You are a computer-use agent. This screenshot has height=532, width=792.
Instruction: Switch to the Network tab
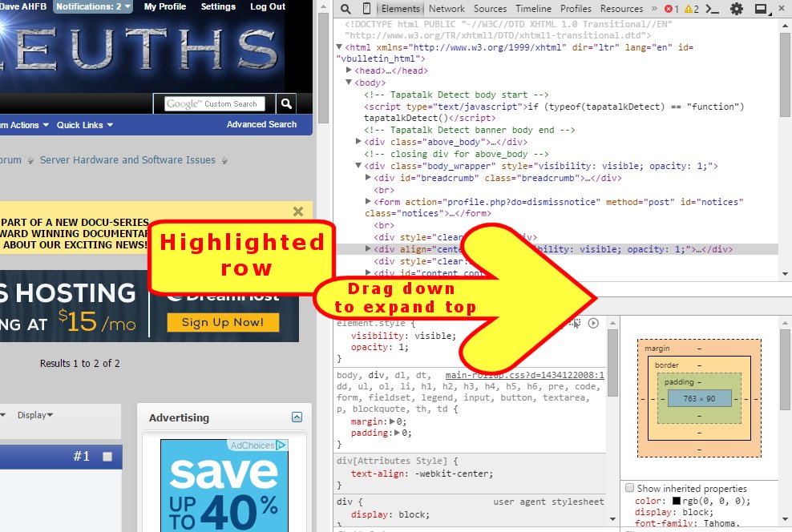point(447,9)
